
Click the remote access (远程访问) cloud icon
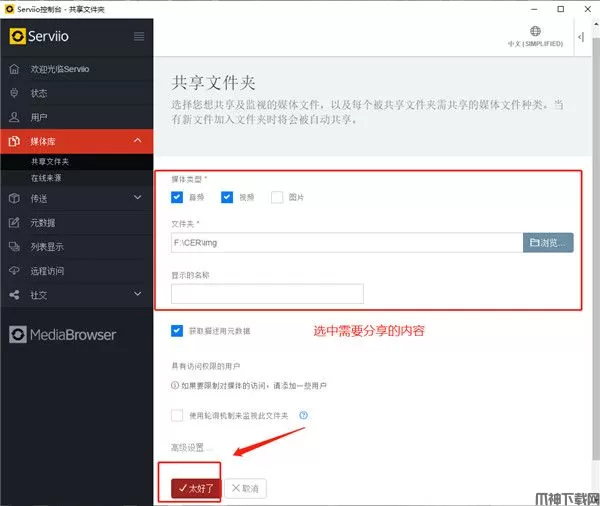[14, 271]
